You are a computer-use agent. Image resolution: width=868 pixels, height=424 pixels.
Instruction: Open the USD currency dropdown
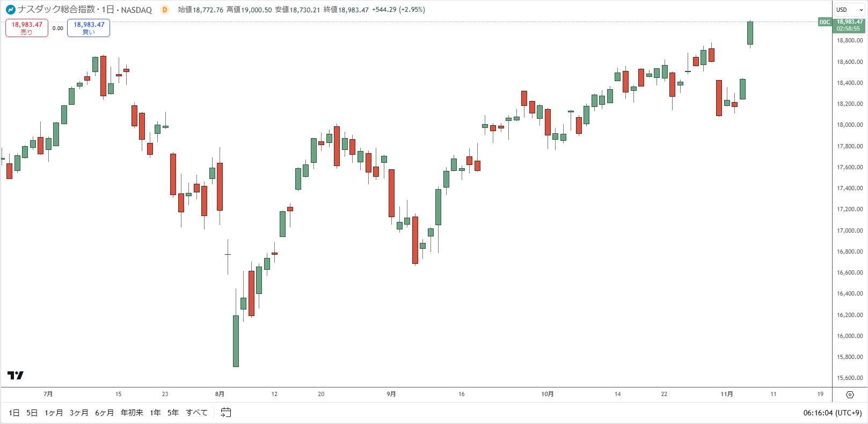(x=850, y=10)
